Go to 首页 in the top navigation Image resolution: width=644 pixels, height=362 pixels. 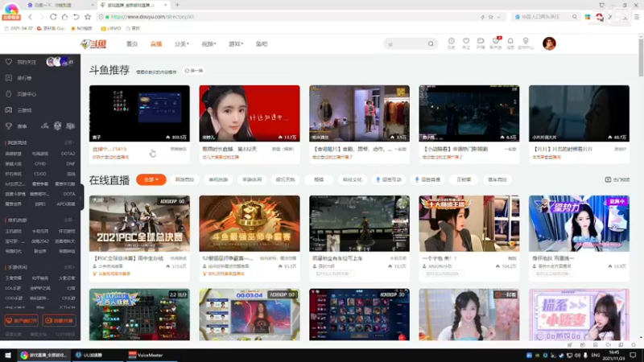[x=132, y=44]
